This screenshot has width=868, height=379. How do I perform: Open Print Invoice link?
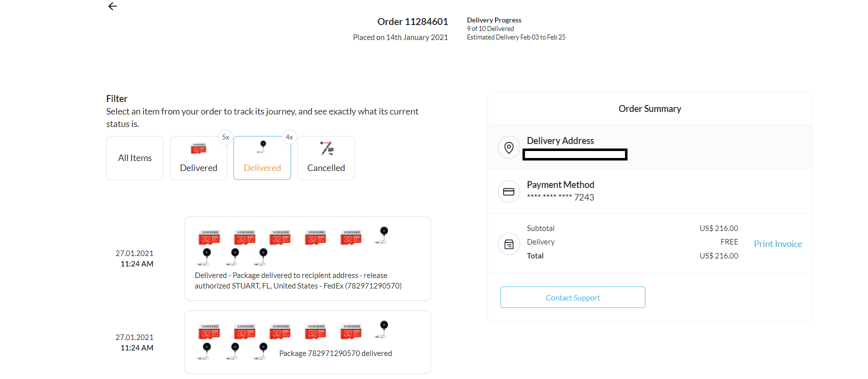pyautogui.click(x=778, y=244)
